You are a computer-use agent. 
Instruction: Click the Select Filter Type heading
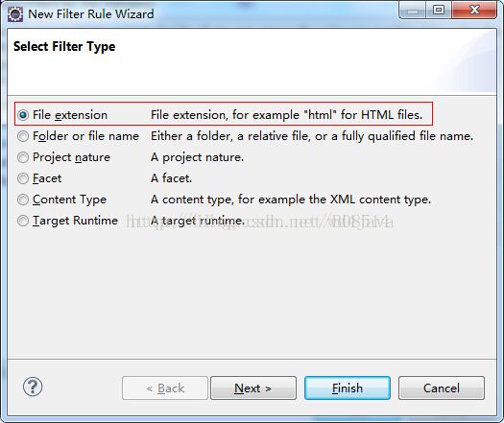pos(64,47)
